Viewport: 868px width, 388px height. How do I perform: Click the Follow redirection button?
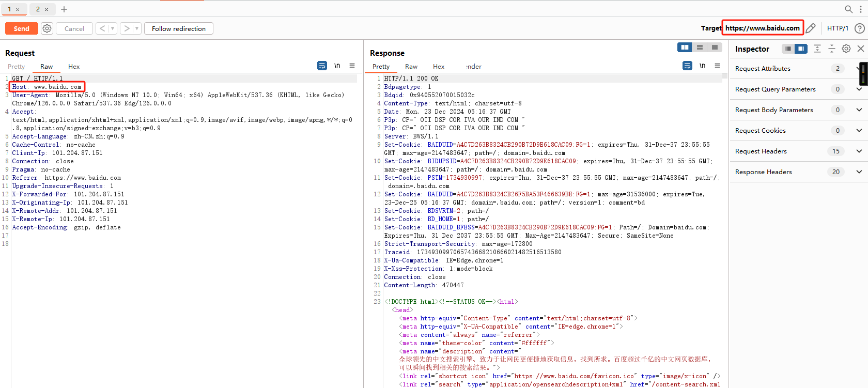point(179,28)
